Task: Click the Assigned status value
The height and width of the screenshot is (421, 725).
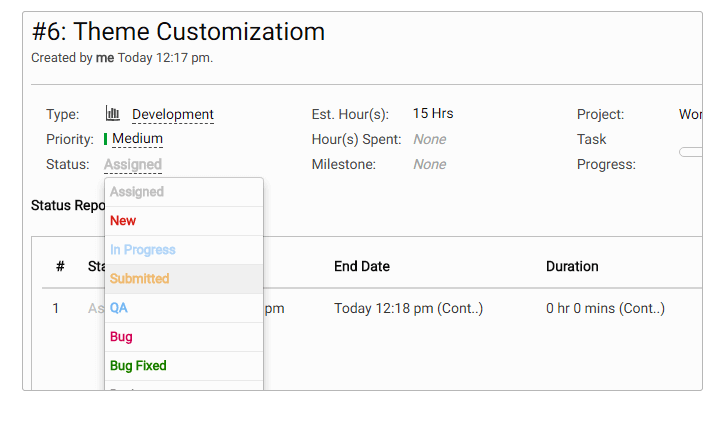Action: pos(133,164)
